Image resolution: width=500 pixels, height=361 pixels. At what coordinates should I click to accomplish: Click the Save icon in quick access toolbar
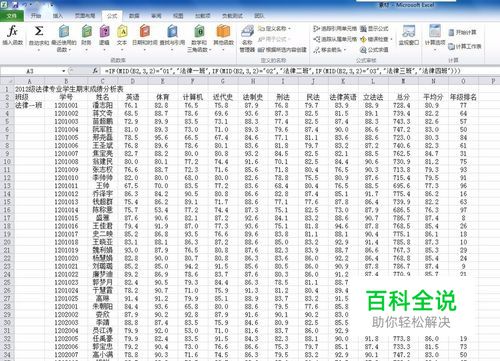point(15,5)
